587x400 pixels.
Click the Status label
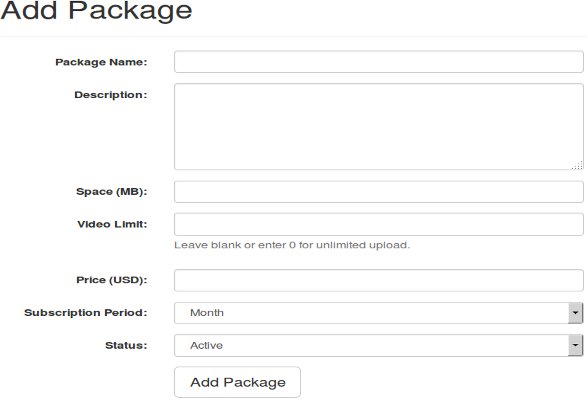point(126,345)
